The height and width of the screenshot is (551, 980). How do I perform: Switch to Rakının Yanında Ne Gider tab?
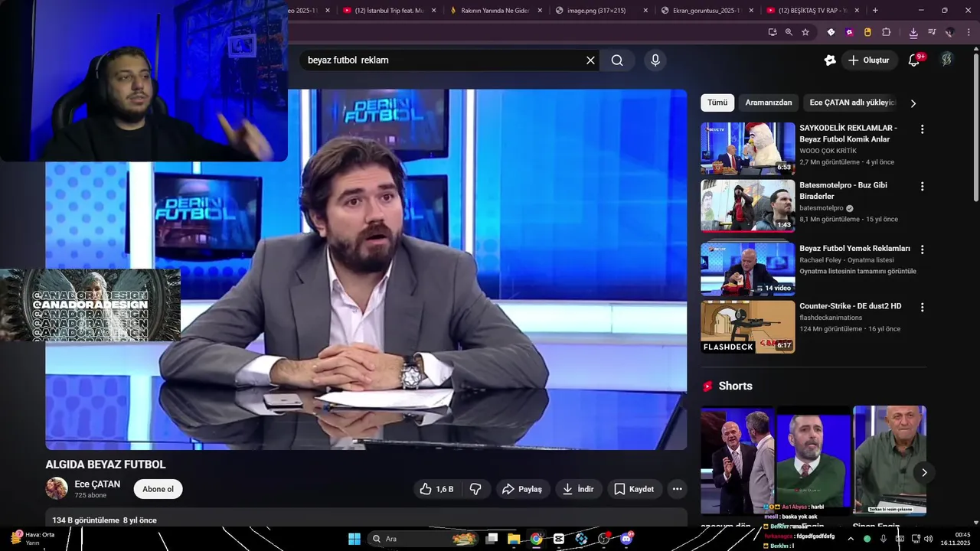coord(495,10)
